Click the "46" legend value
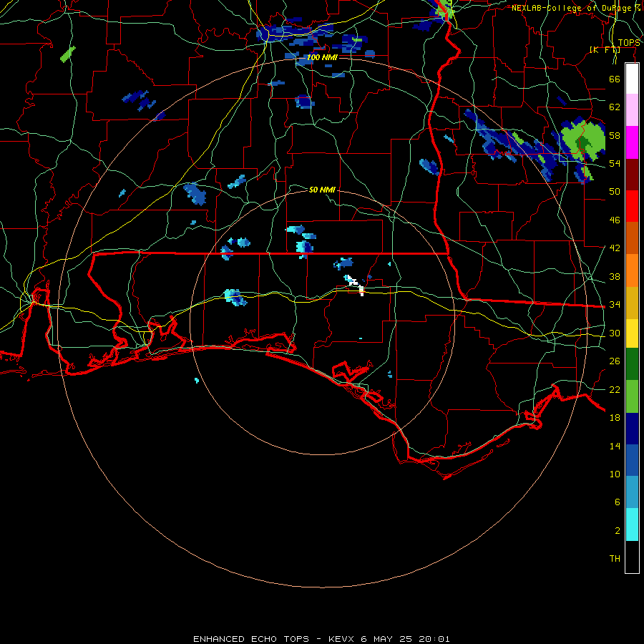Viewport: 644px width, 644px height. tap(615, 220)
